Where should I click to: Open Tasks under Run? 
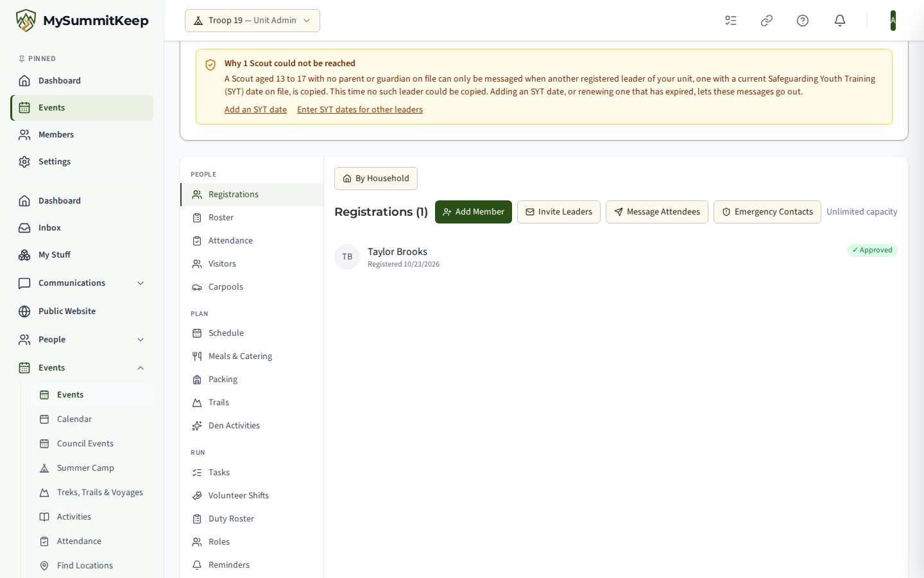[x=252, y=473]
